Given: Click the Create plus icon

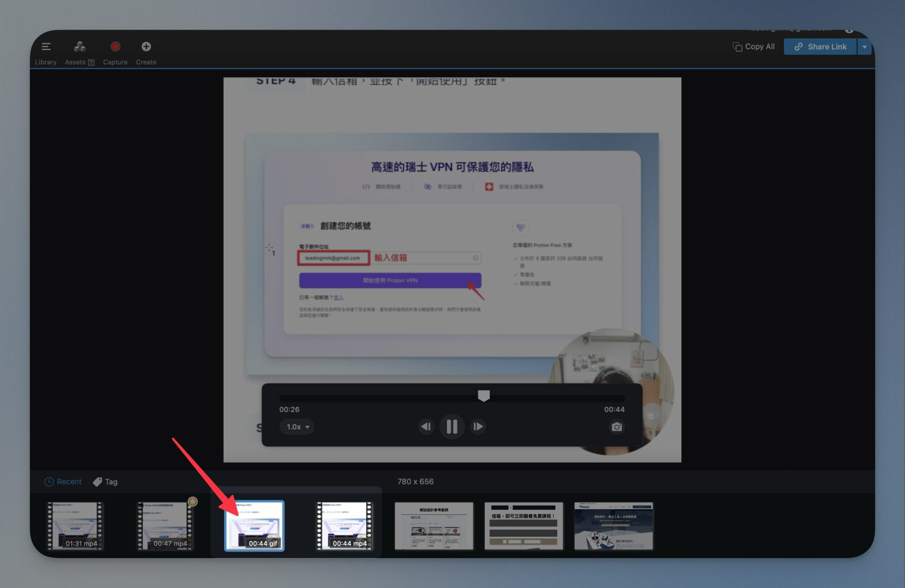Looking at the screenshot, I should (x=146, y=47).
